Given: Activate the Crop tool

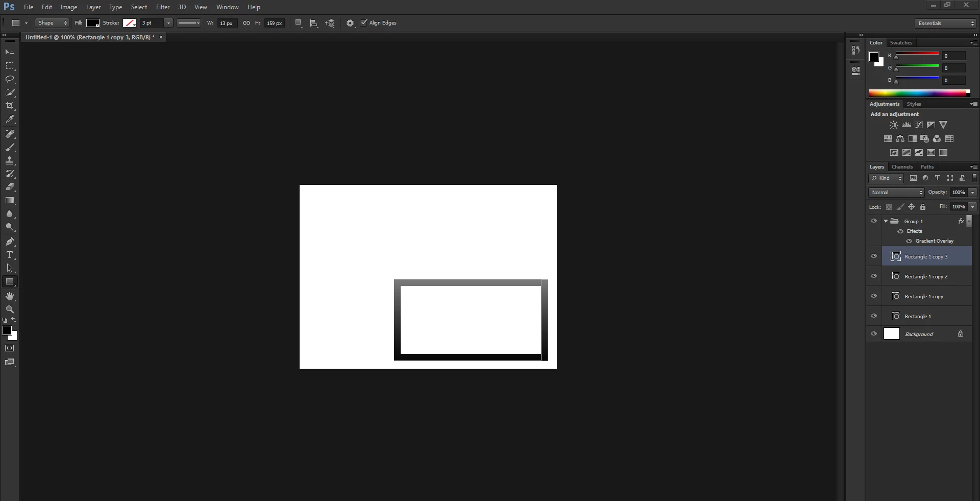Looking at the screenshot, I should point(10,106).
